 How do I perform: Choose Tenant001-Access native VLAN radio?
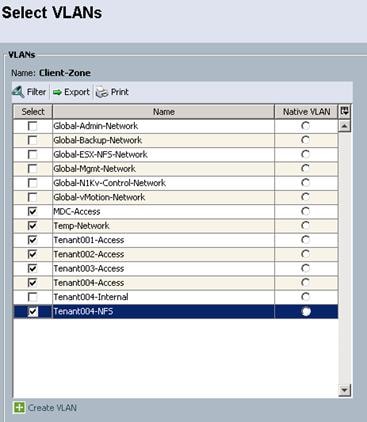click(x=306, y=240)
